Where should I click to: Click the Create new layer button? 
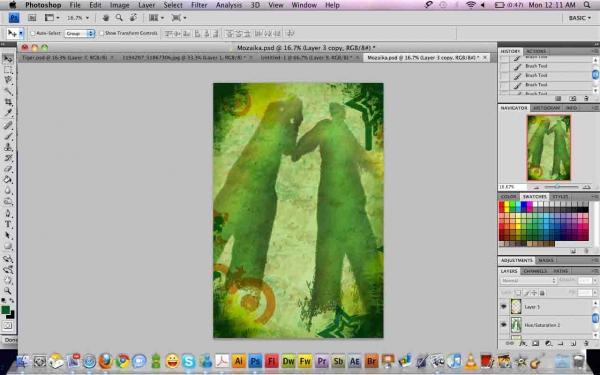pos(573,344)
